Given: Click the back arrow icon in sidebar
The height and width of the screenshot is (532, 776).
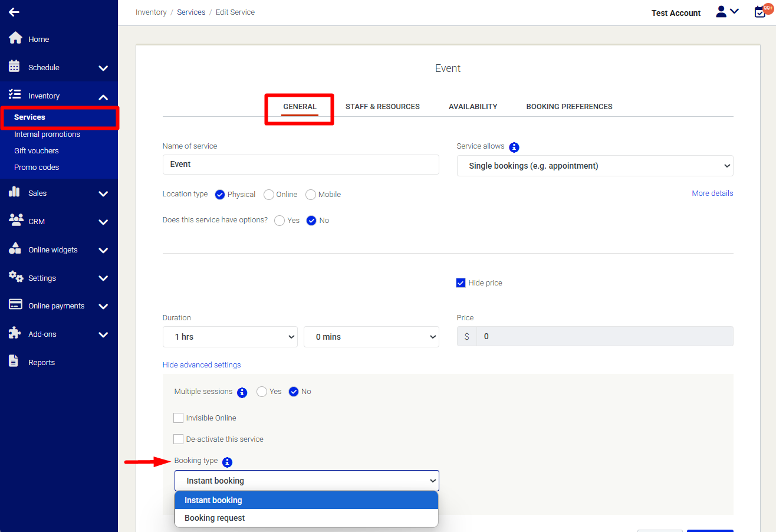Looking at the screenshot, I should (14, 12).
